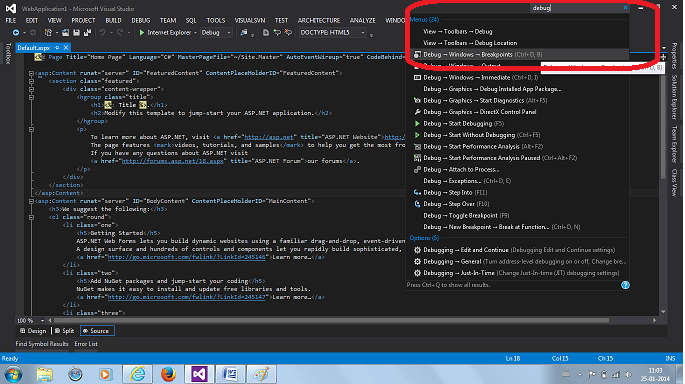
Task: Open the Error List tab
Action: 86,344
